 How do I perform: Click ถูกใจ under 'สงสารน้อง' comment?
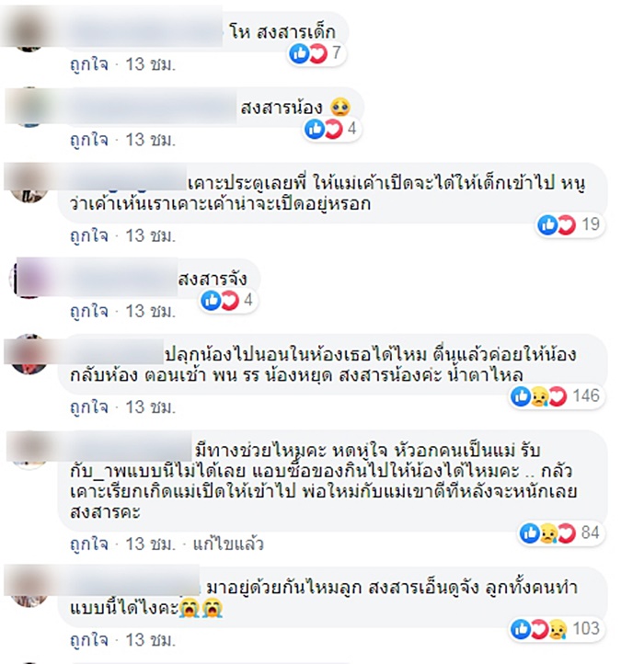point(89,140)
